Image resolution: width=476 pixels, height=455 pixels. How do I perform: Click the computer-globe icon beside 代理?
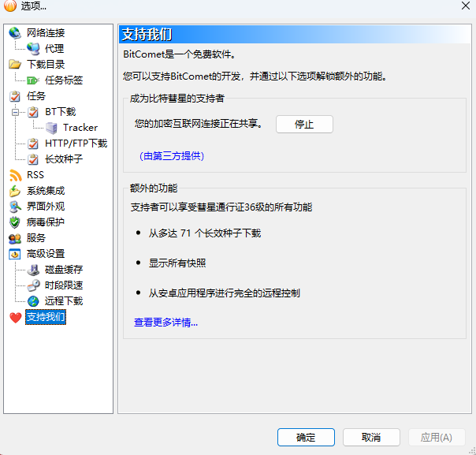pos(33,49)
